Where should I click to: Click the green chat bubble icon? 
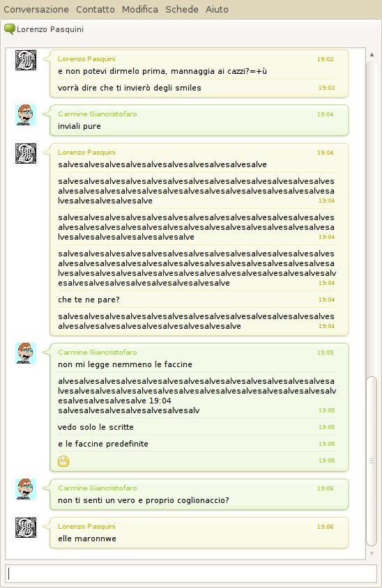click(9, 29)
